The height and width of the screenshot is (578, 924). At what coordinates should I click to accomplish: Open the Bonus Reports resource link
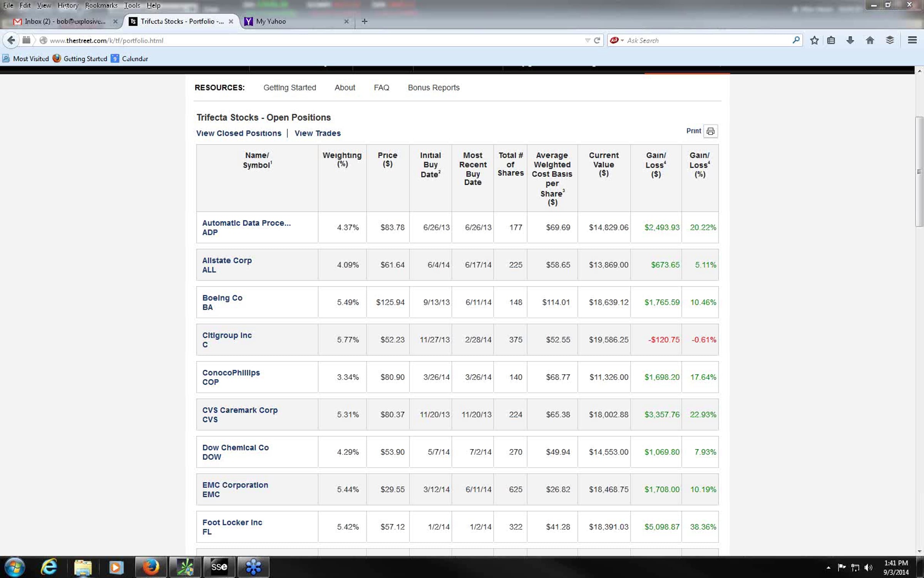click(x=434, y=88)
